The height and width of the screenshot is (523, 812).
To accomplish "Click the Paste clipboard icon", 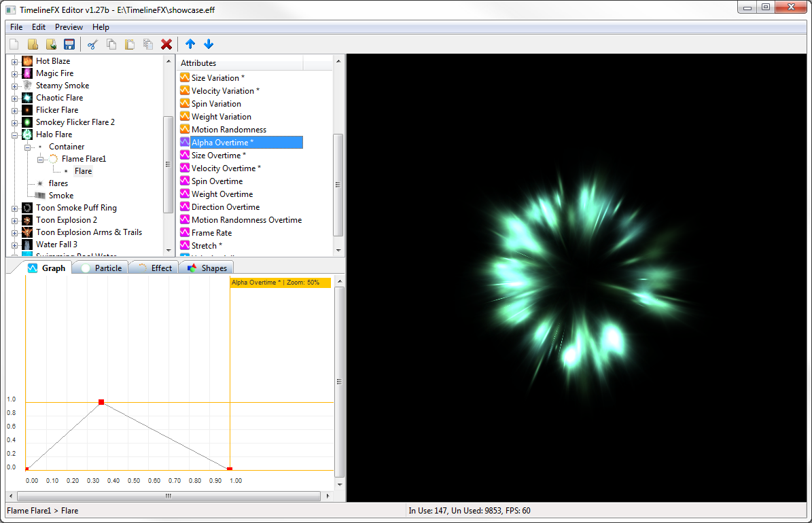I will 130,45.
